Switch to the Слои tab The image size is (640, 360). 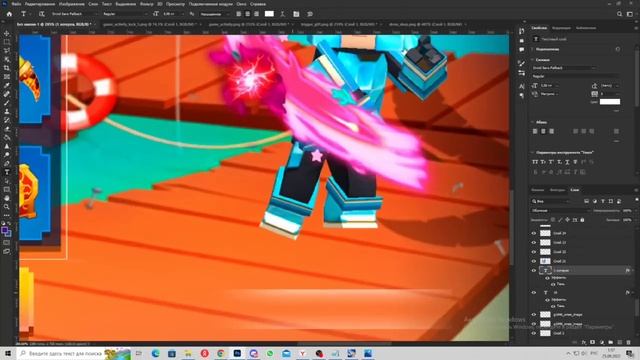(574, 190)
